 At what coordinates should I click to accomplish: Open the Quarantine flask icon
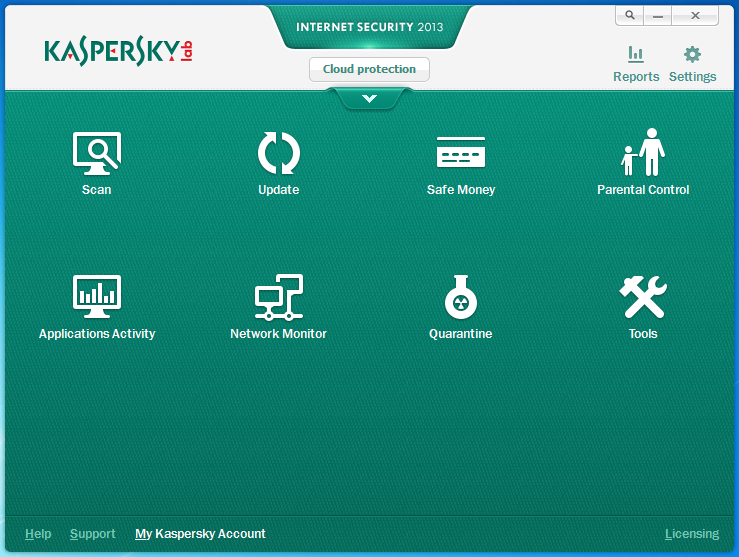460,297
